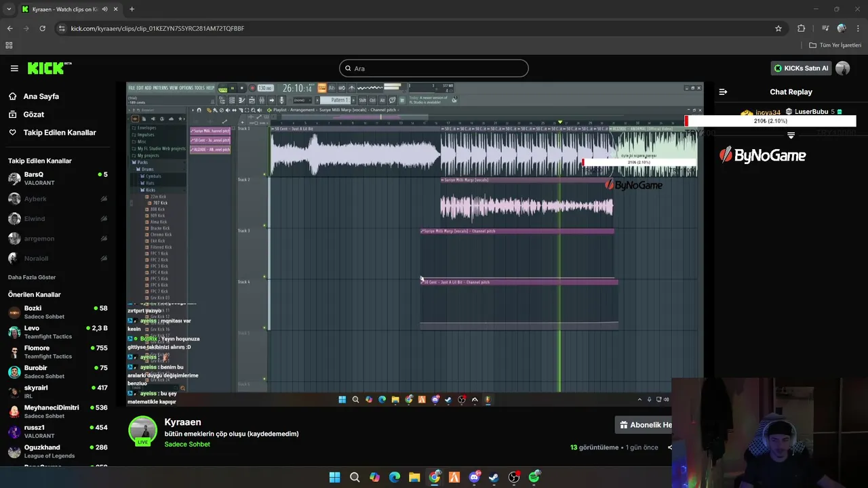
Task: Click the shopping cart icon in FL toolbar
Action: [401, 100]
